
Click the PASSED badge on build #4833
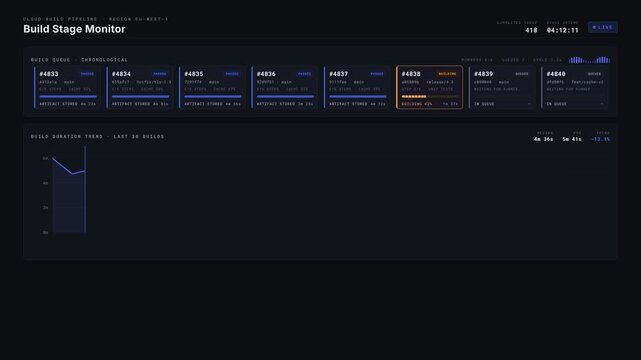(87, 74)
